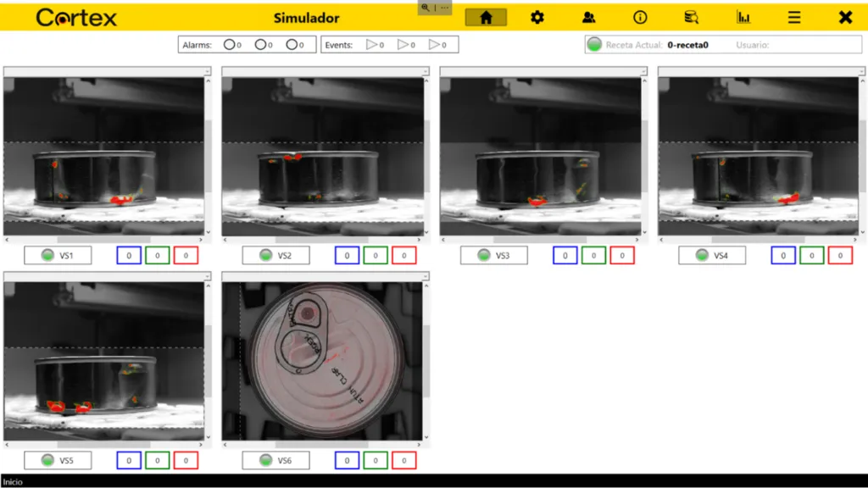Select the VS6 can lid camera image
This screenshot has height=488, width=868.
coord(322,360)
